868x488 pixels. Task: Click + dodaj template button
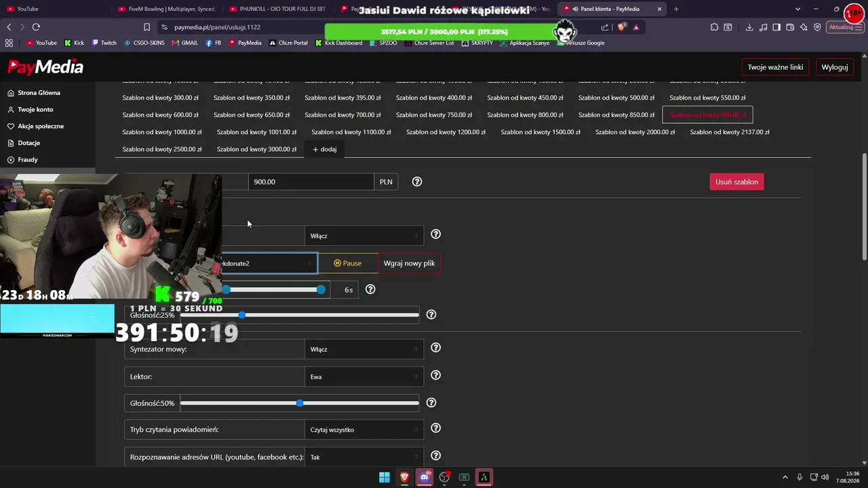(x=324, y=149)
